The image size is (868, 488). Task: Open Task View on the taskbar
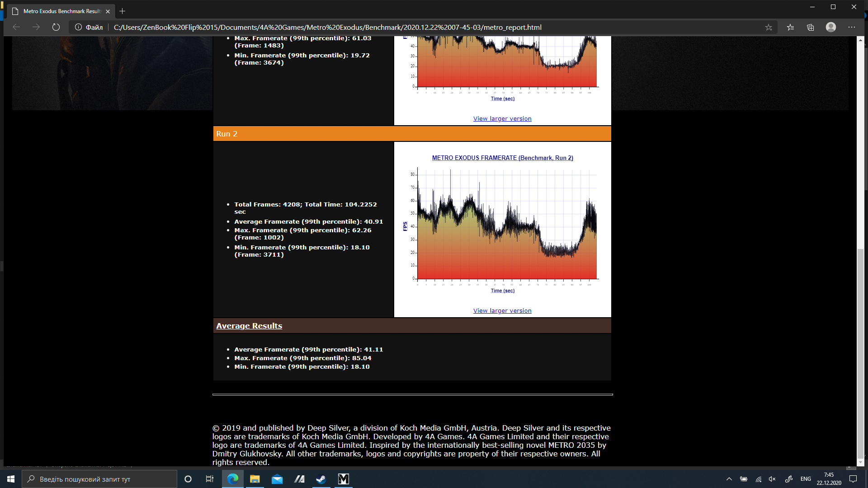[210, 479]
